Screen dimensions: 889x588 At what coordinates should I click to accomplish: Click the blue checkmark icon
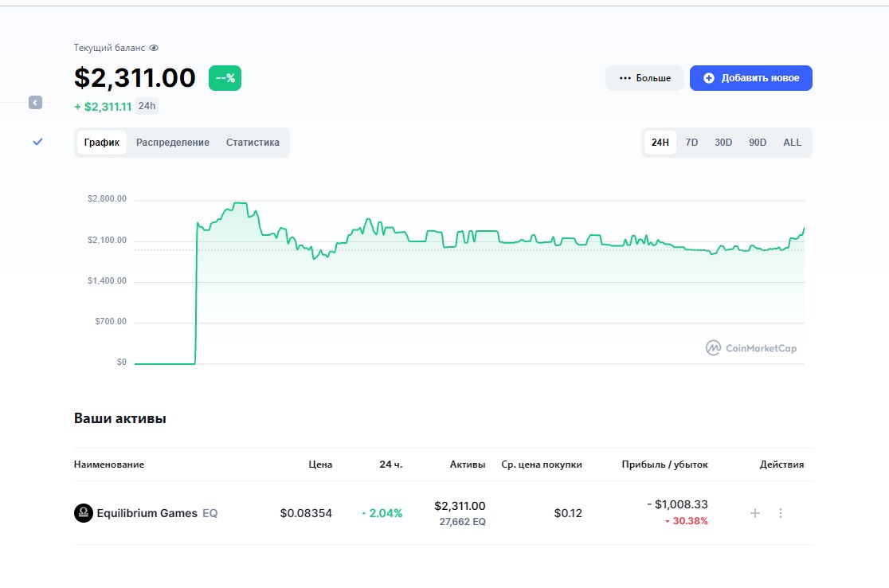click(x=37, y=142)
